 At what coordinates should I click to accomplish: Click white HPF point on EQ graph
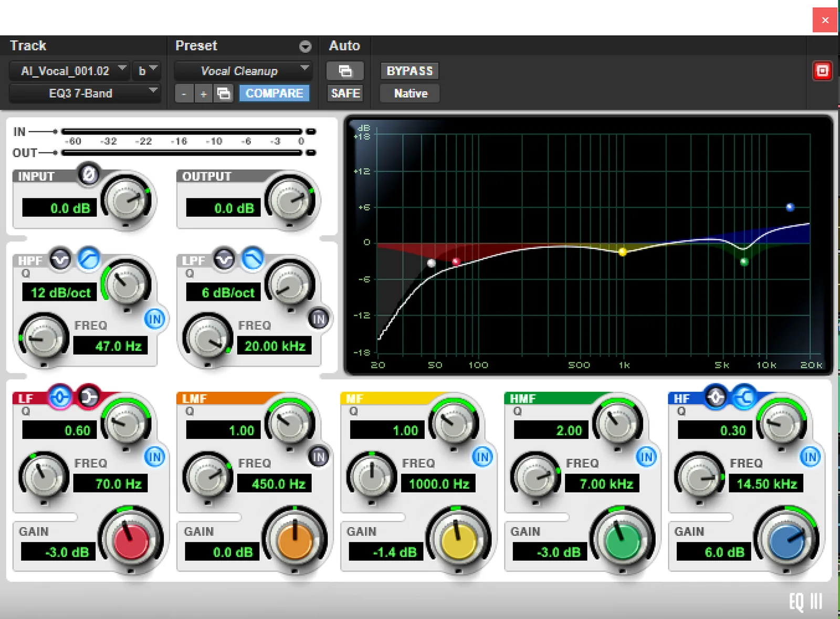coord(432,263)
